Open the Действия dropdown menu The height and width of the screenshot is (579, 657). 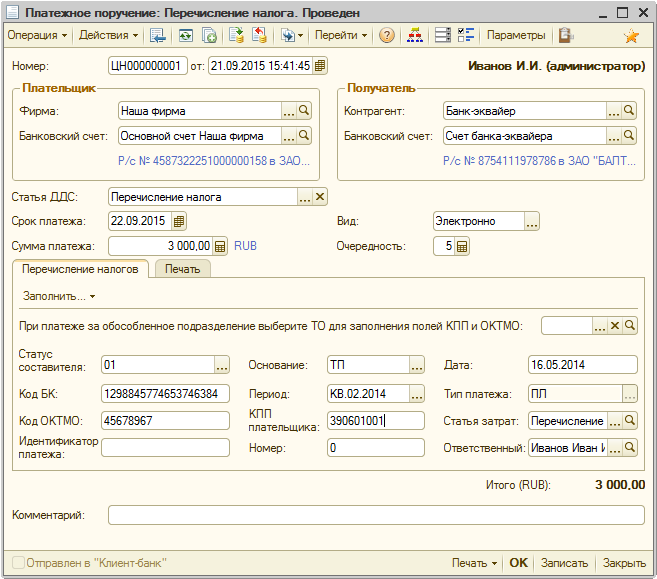point(109,35)
